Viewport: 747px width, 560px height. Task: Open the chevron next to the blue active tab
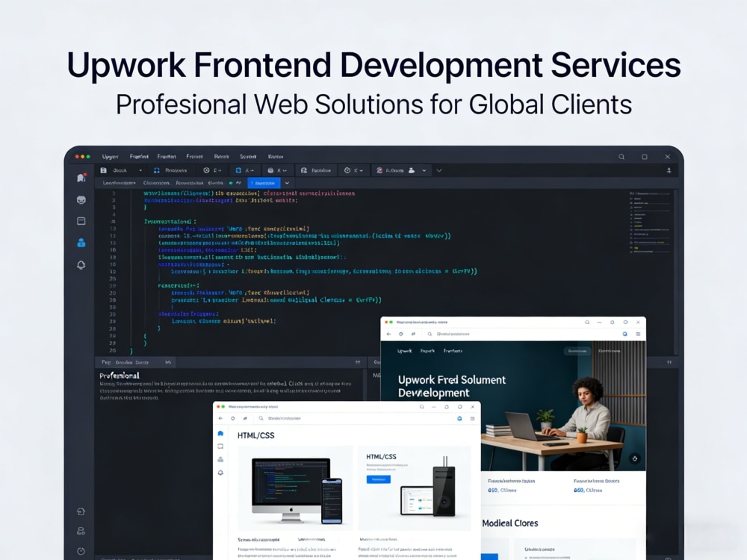click(287, 183)
